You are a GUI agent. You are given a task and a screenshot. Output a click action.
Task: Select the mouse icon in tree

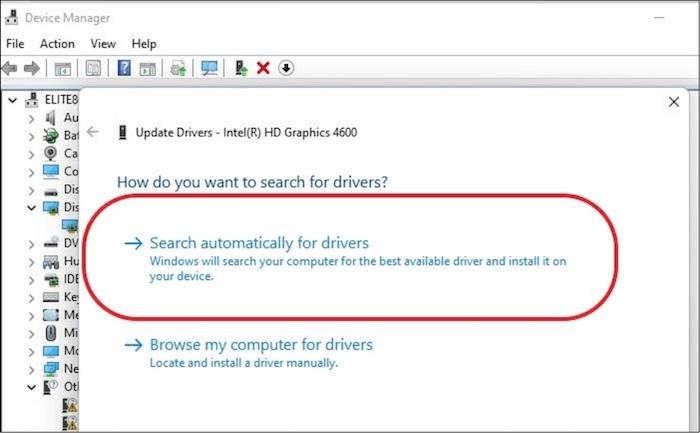[51, 333]
